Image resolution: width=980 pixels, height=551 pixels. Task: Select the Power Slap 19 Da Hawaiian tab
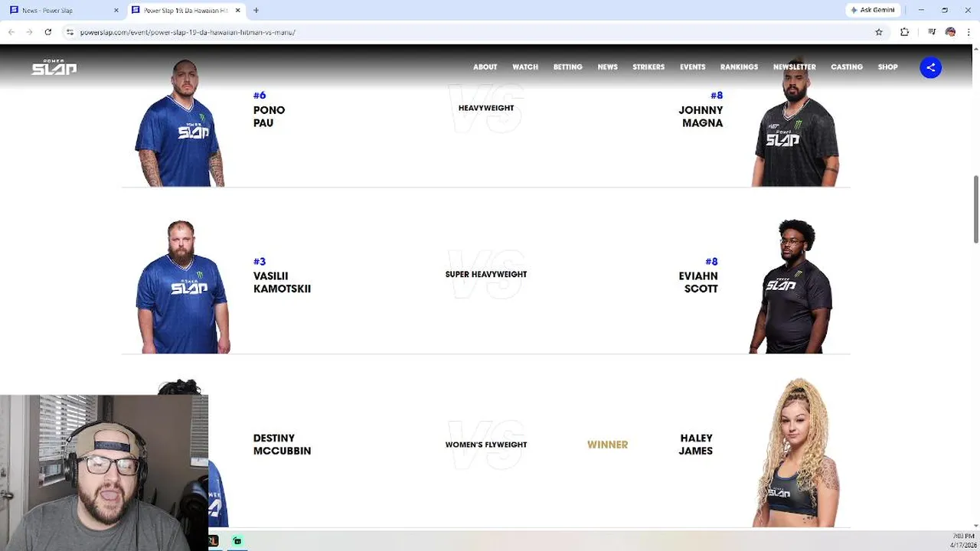click(186, 11)
